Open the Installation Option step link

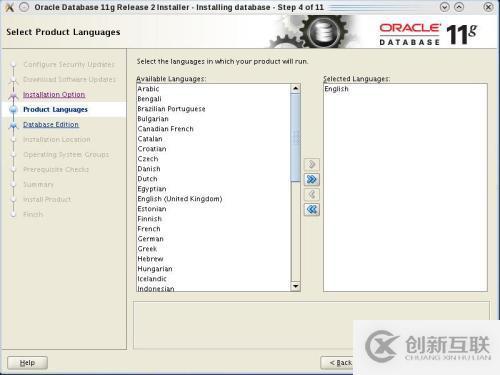pos(54,94)
